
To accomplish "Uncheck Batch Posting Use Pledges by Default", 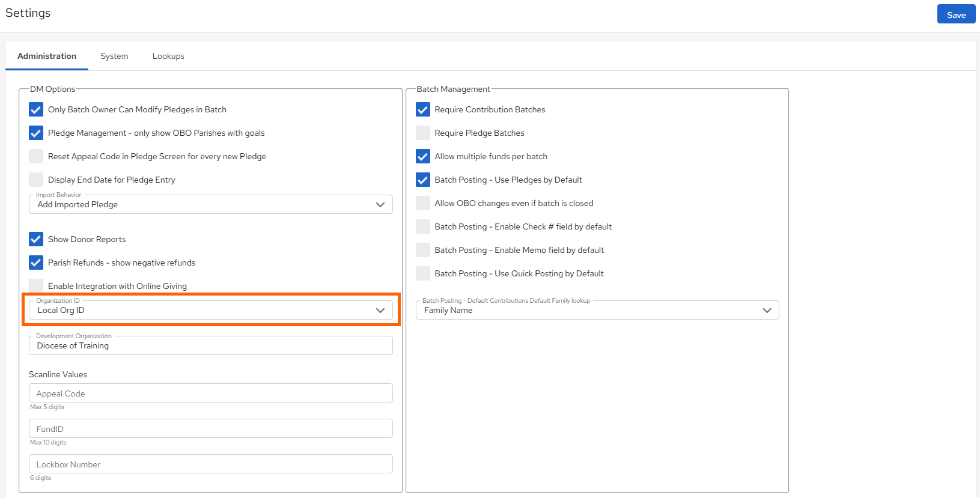I will 423,180.
